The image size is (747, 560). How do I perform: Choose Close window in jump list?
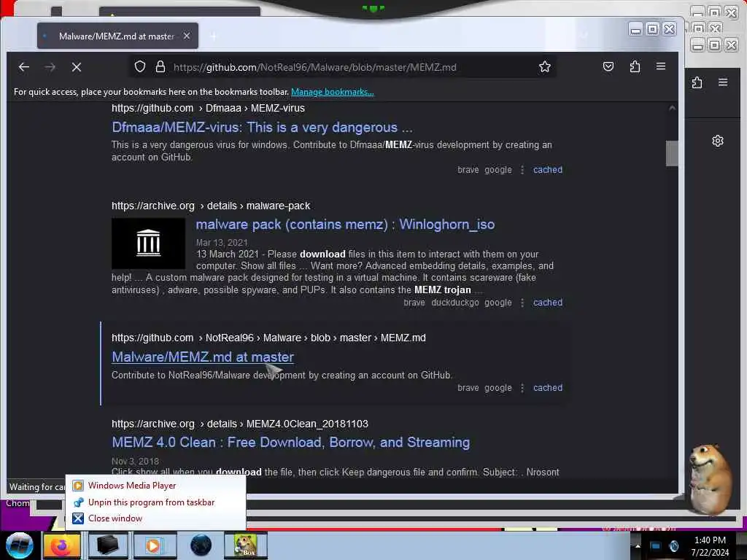tap(155, 518)
